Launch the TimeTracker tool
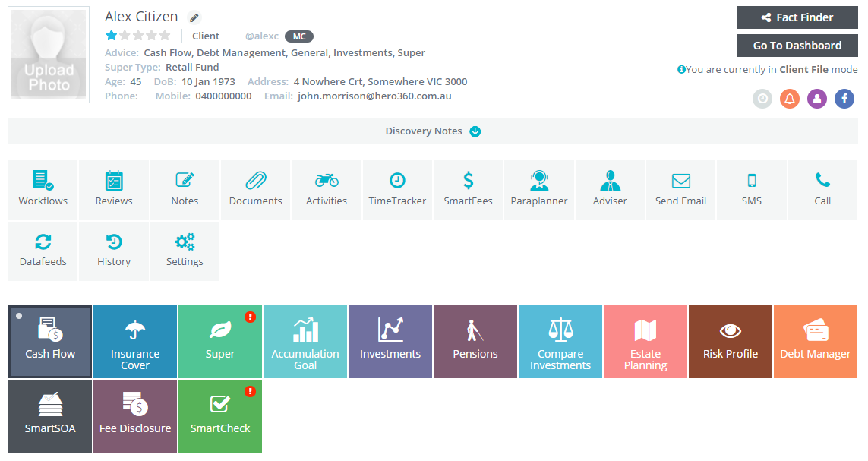Image resolution: width=868 pixels, height=461 pixels. point(397,188)
